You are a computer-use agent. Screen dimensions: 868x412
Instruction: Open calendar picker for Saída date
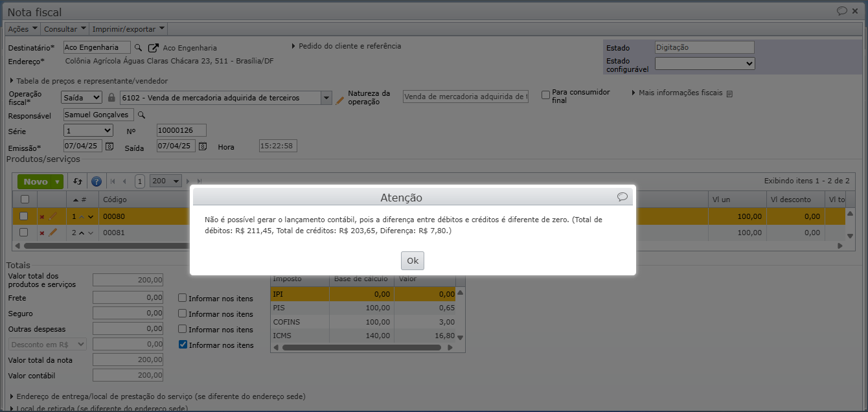point(203,146)
